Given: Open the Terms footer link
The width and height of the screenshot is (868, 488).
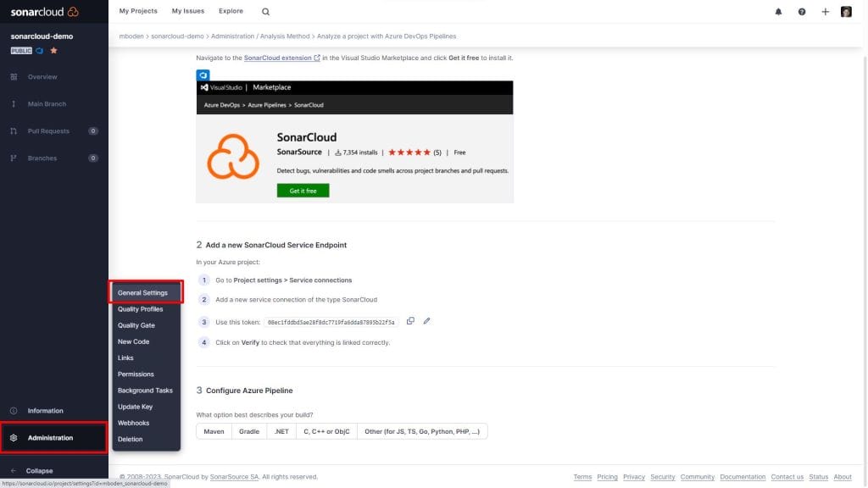Looking at the screenshot, I should (x=582, y=477).
